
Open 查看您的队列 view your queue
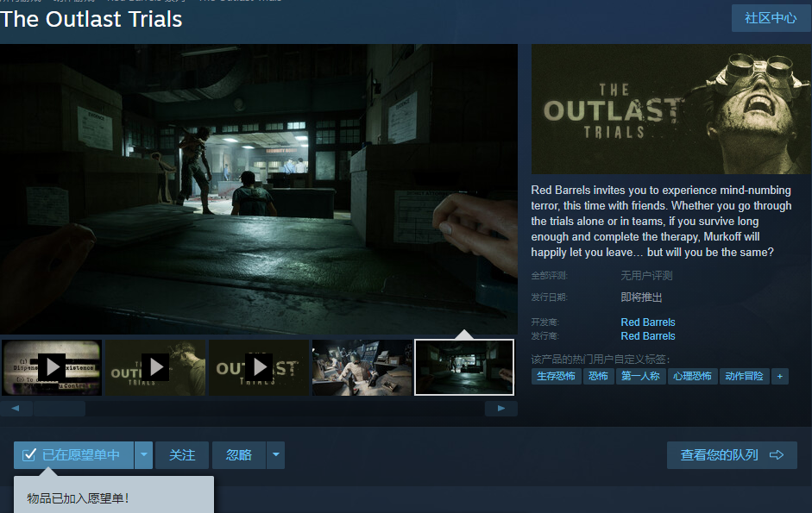[x=732, y=455]
